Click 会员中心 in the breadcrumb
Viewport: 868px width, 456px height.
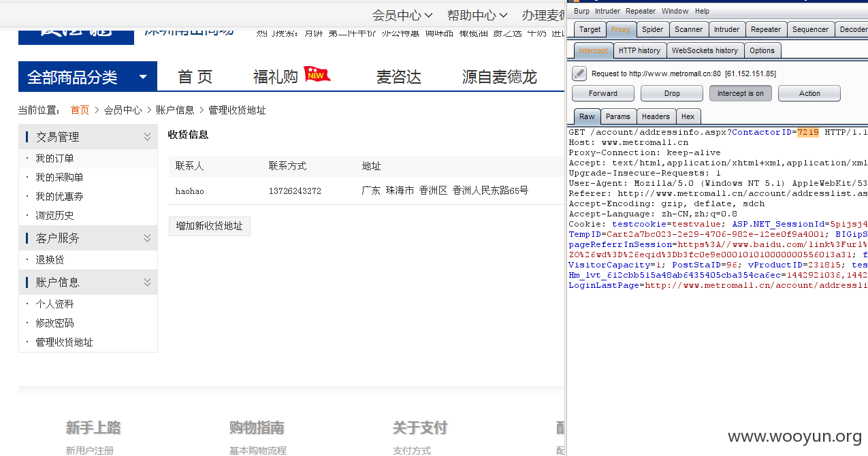(x=123, y=110)
